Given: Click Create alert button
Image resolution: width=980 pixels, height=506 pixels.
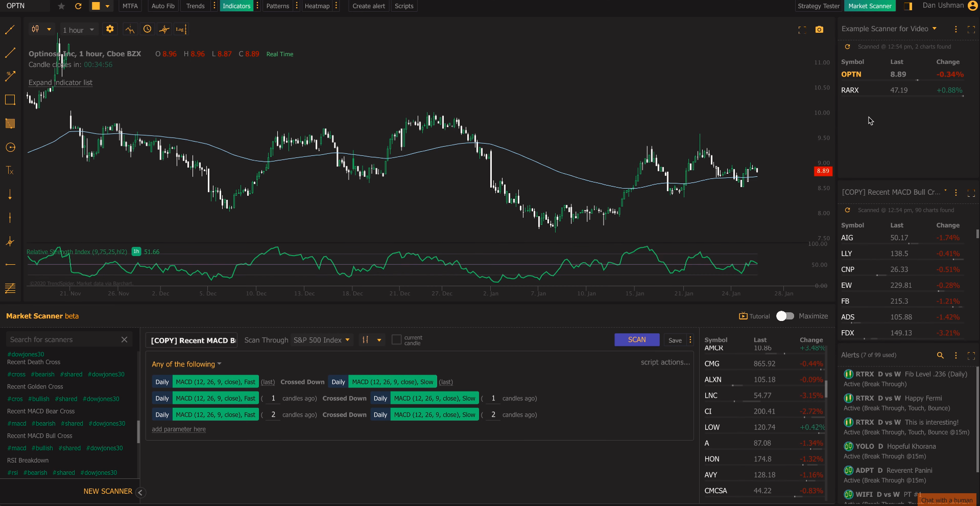Looking at the screenshot, I should coord(369,6).
